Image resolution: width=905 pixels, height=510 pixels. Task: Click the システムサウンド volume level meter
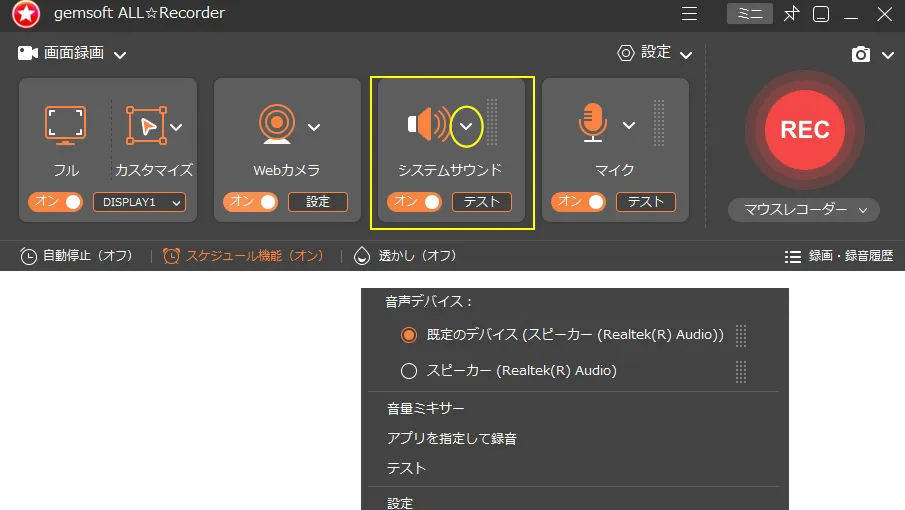click(492, 122)
